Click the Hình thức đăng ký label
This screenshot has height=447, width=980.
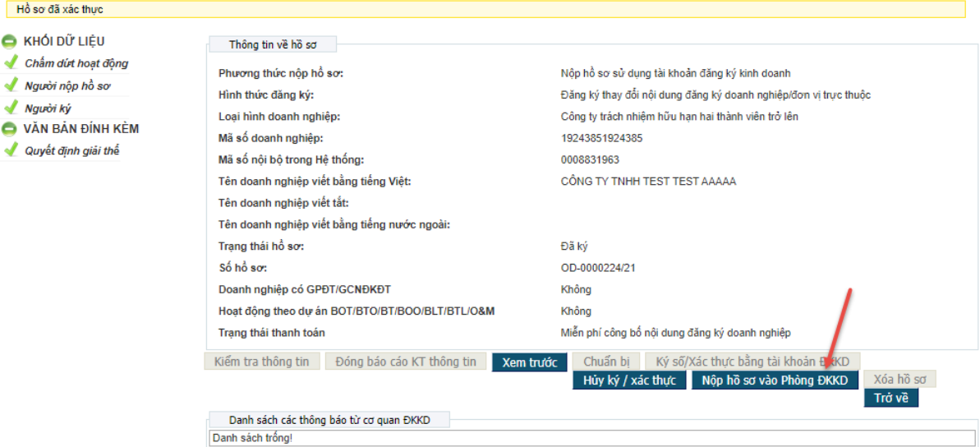(x=265, y=95)
